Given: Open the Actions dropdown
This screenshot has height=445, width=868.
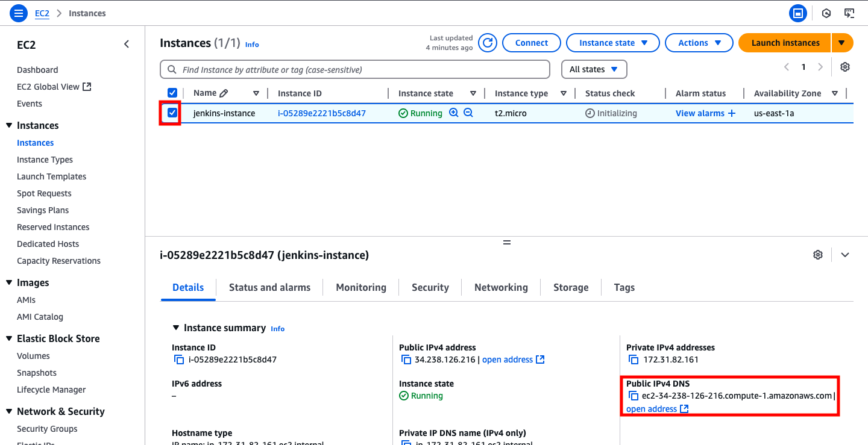Looking at the screenshot, I should tap(699, 43).
